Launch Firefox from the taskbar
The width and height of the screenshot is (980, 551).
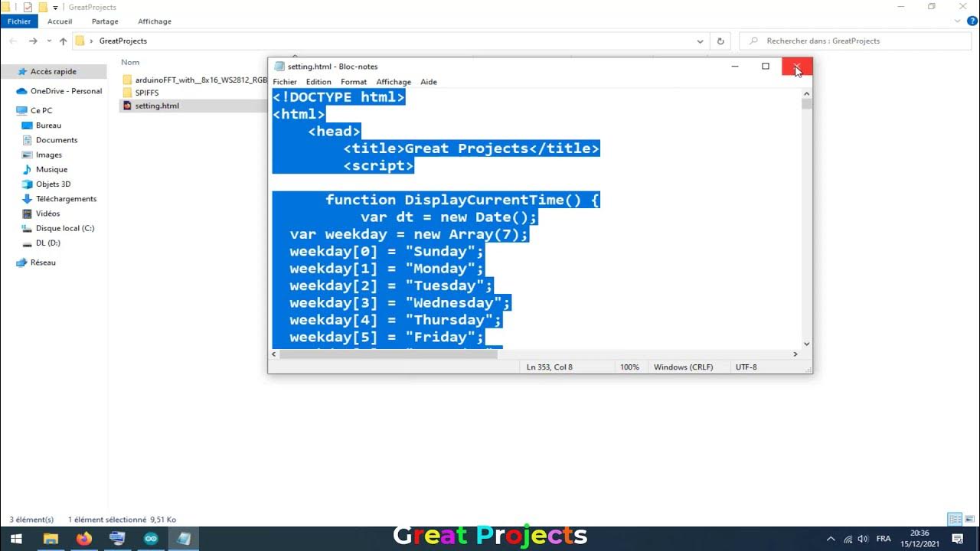click(x=84, y=539)
